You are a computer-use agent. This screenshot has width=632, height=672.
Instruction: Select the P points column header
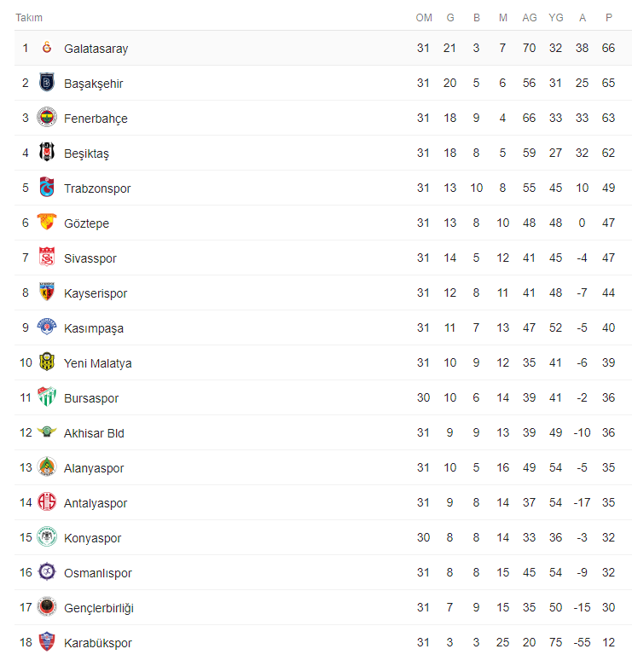608,18
